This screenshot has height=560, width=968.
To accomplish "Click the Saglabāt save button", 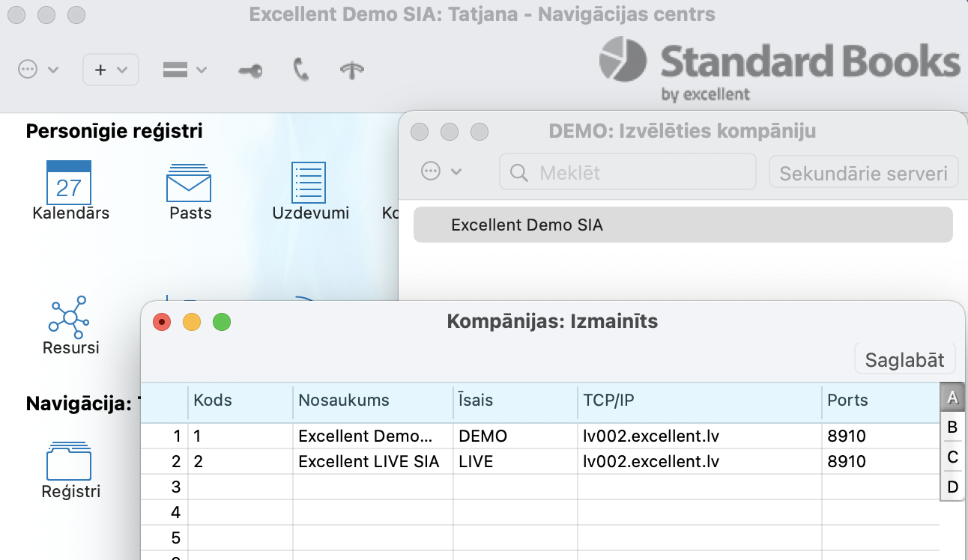I will (x=904, y=359).
